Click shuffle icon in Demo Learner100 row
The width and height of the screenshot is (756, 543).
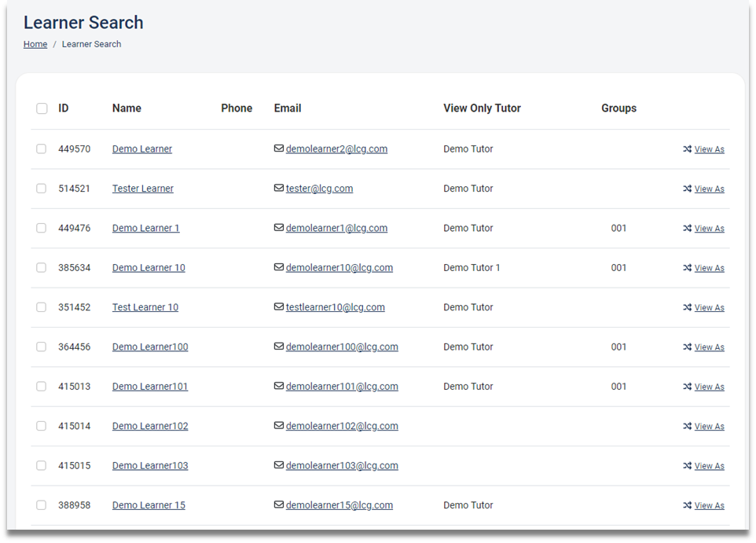point(687,347)
